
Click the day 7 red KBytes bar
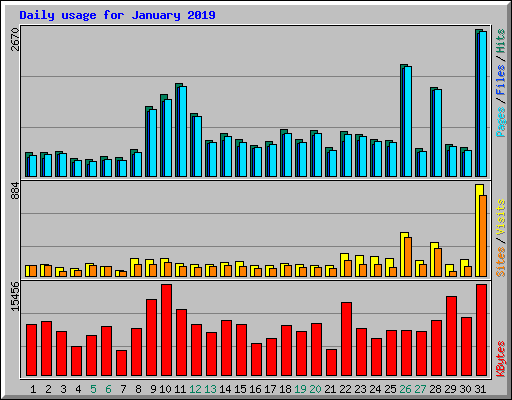click(121, 363)
